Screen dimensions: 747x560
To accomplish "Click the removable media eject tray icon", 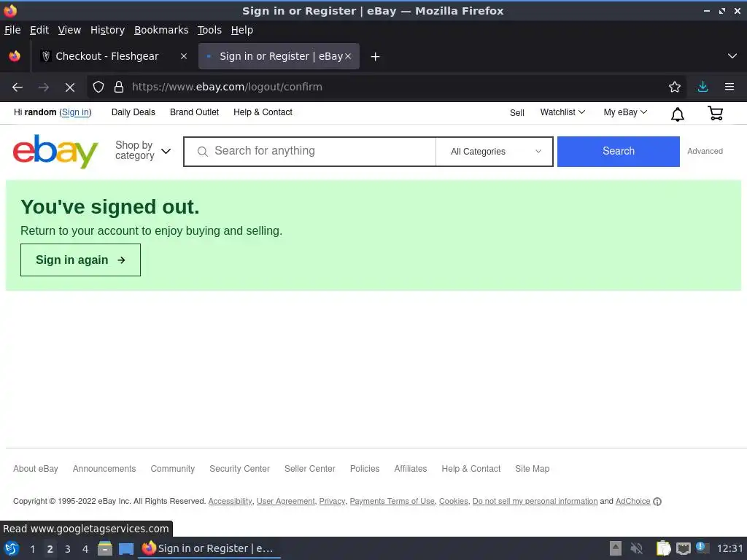I will (616, 548).
